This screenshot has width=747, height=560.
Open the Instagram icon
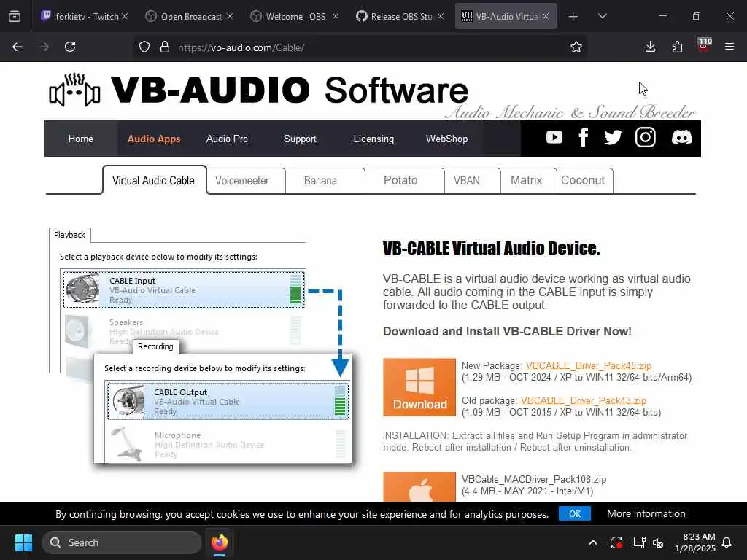click(x=646, y=138)
